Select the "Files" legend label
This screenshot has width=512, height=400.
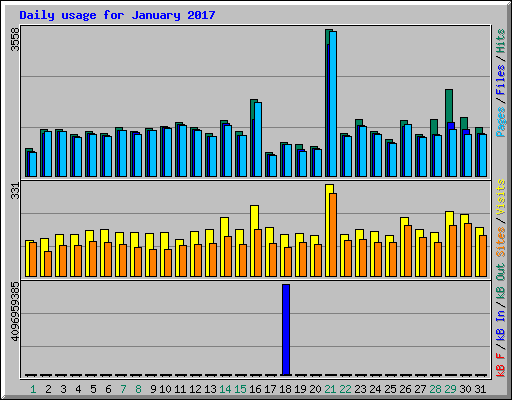click(x=501, y=79)
